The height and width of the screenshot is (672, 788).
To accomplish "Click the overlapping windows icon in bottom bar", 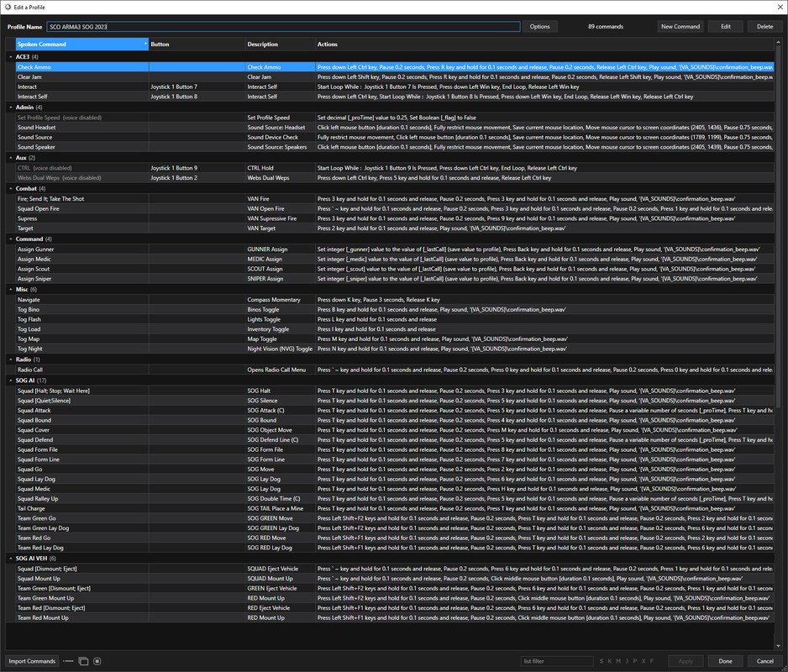I will click(83, 661).
